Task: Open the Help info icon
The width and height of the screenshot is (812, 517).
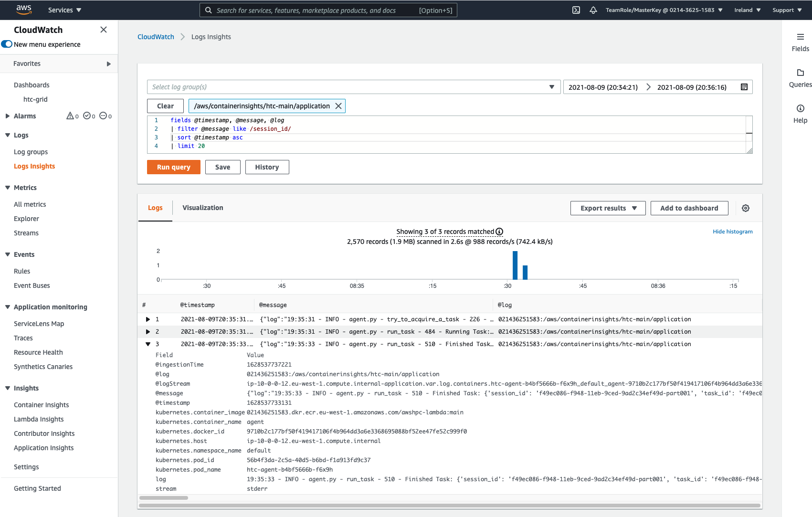Action: pos(800,108)
